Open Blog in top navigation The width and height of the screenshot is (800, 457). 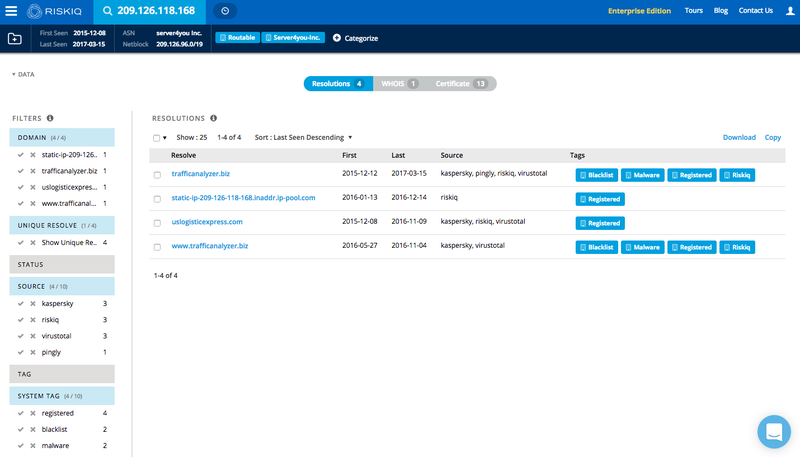click(x=720, y=10)
